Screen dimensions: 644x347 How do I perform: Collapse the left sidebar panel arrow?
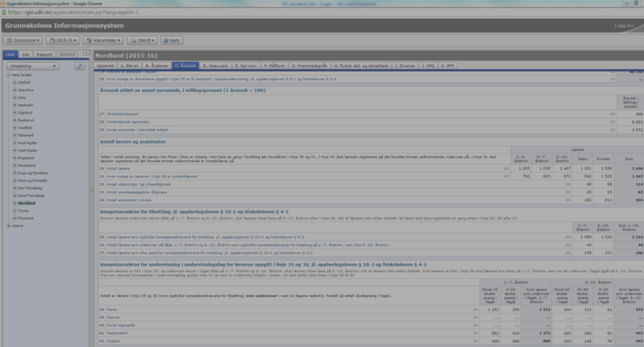86,53
